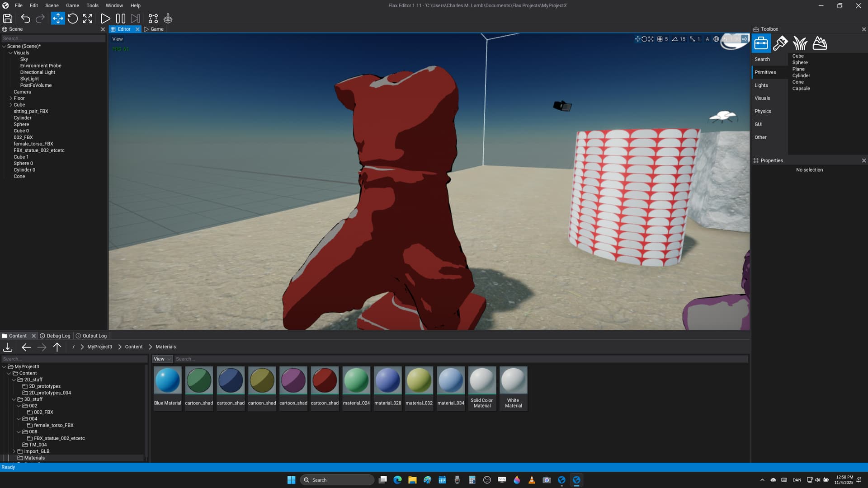Toggle grid translation snapping in viewport
Image resolution: width=868 pixels, height=488 pixels.
[660, 39]
